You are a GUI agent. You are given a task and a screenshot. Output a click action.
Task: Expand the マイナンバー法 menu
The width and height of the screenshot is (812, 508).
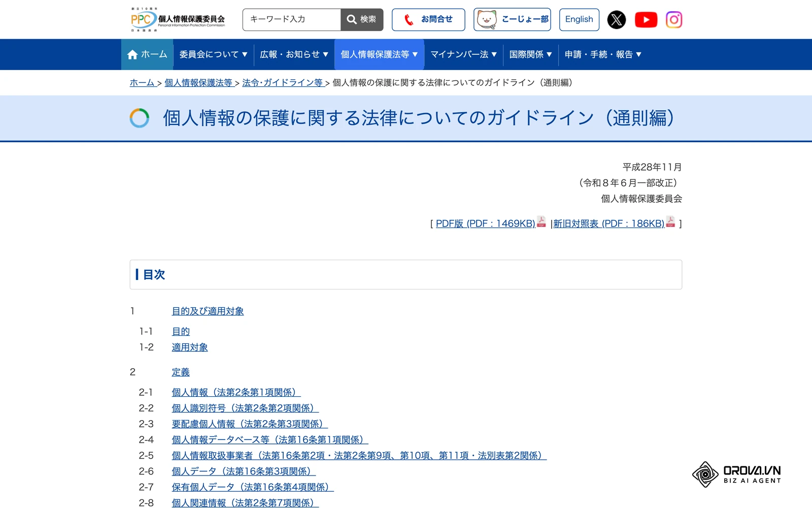463,54
